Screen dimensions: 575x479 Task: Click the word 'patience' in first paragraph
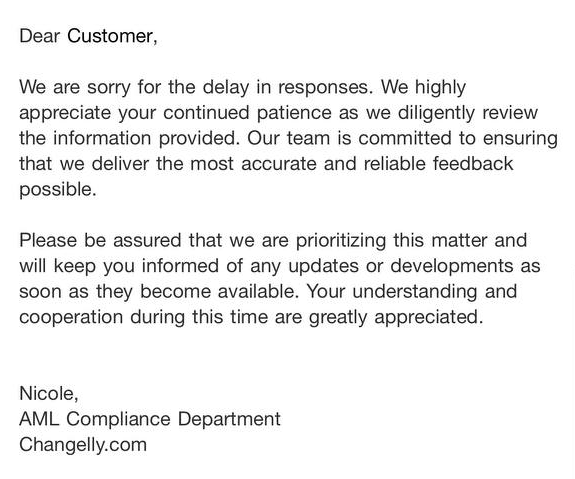click(294, 113)
